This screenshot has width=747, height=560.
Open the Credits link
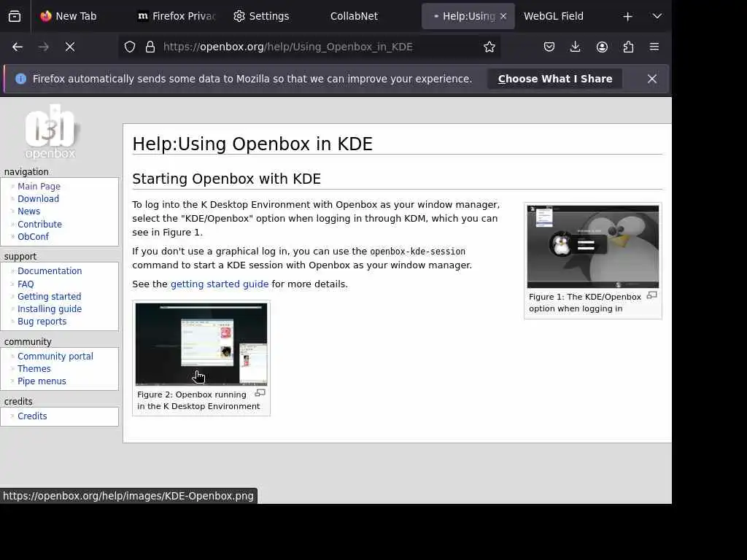pos(32,416)
